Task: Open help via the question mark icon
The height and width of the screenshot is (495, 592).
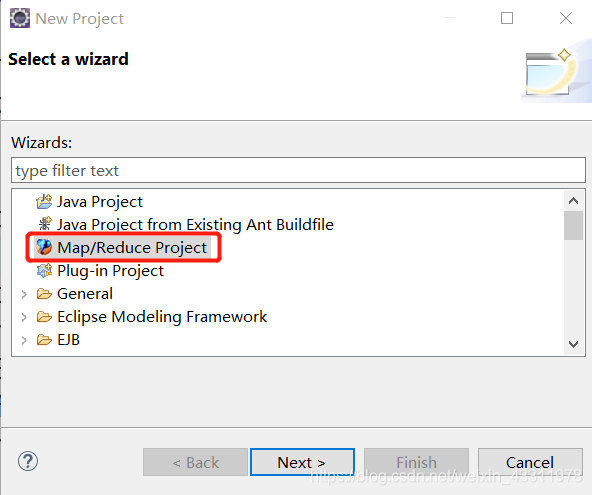Action: (28, 461)
